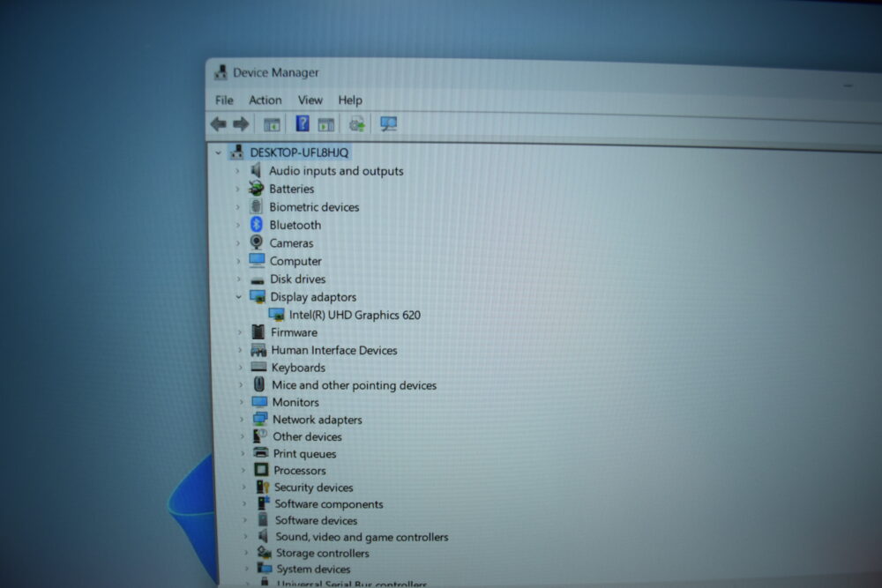Click the blue Help toolbar icon
Image resolution: width=882 pixels, height=588 pixels.
tap(303, 123)
